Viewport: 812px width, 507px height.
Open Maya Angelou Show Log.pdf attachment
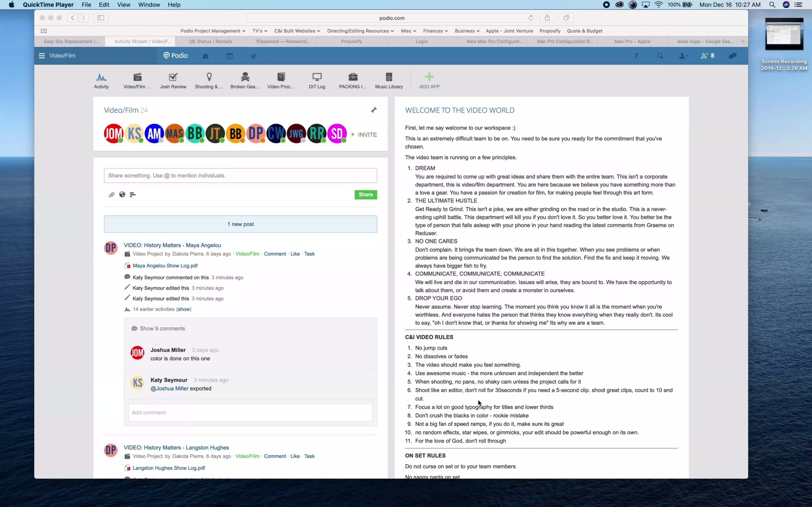click(x=165, y=265)
